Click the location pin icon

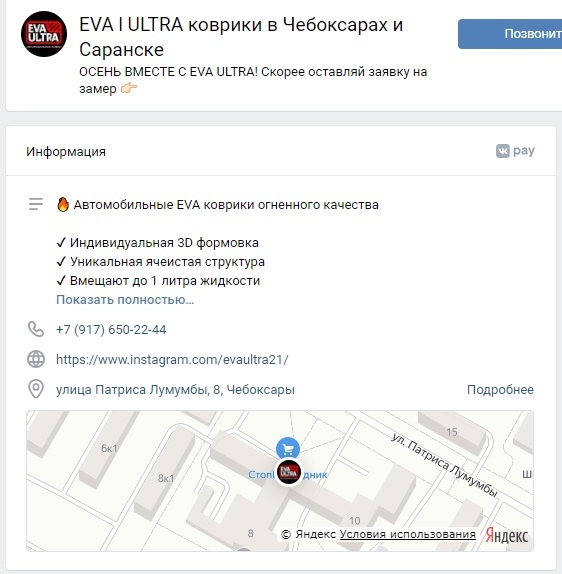pos(36,389)
